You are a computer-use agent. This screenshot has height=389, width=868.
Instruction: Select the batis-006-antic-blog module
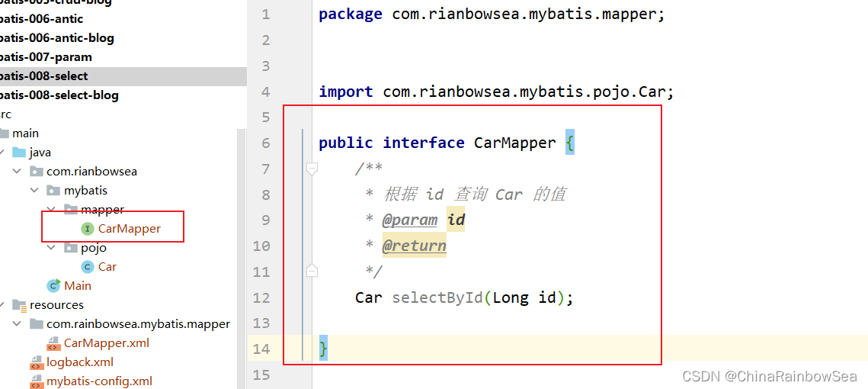click(x=56, y=38)
